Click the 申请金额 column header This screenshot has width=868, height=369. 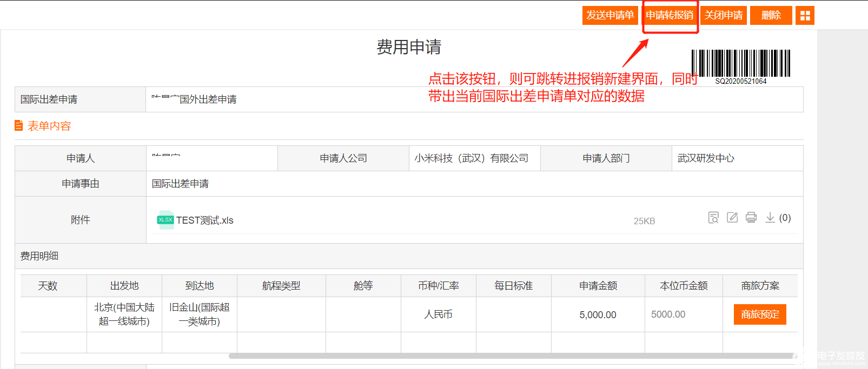598,286
